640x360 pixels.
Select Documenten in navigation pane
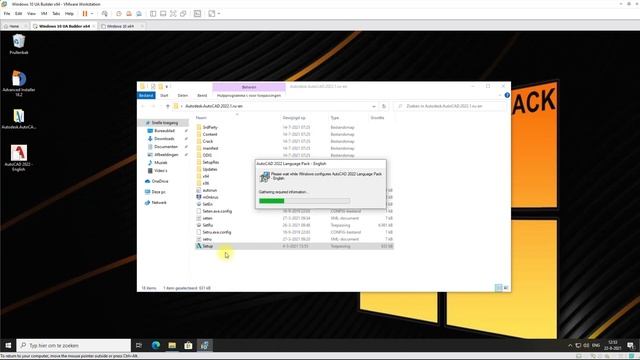click(x=166, y=147)
